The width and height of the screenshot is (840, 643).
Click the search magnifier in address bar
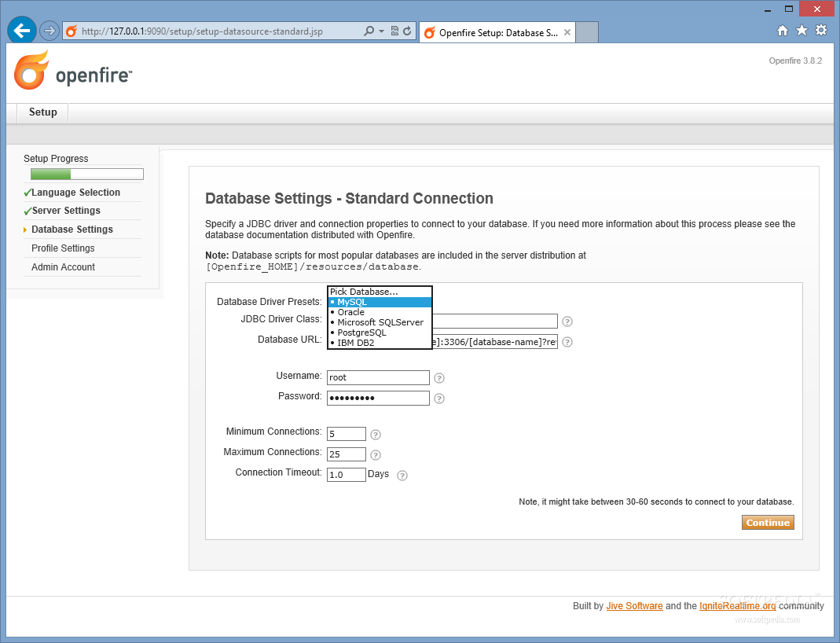tap(369, 31)
